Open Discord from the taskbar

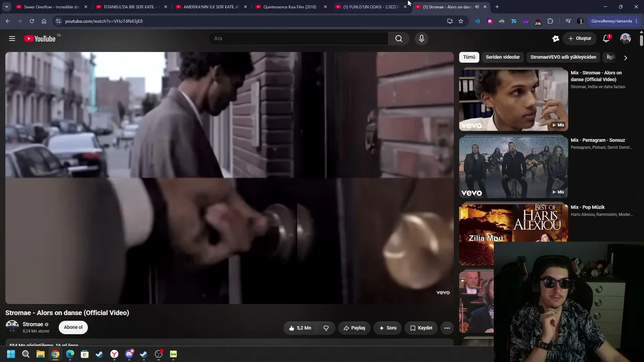[129, 354]
